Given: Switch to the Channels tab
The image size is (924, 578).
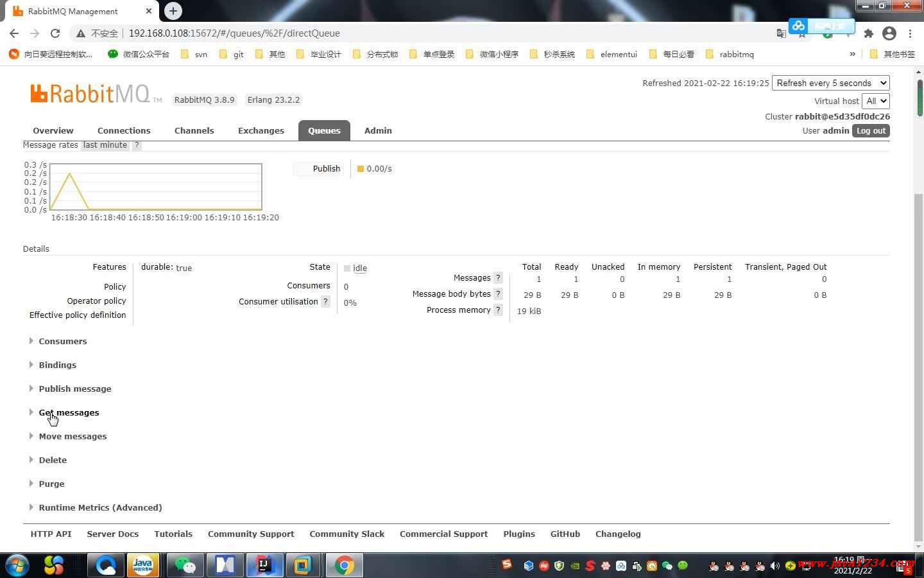Looking at the screenshot, I should [x=194, y=130].
